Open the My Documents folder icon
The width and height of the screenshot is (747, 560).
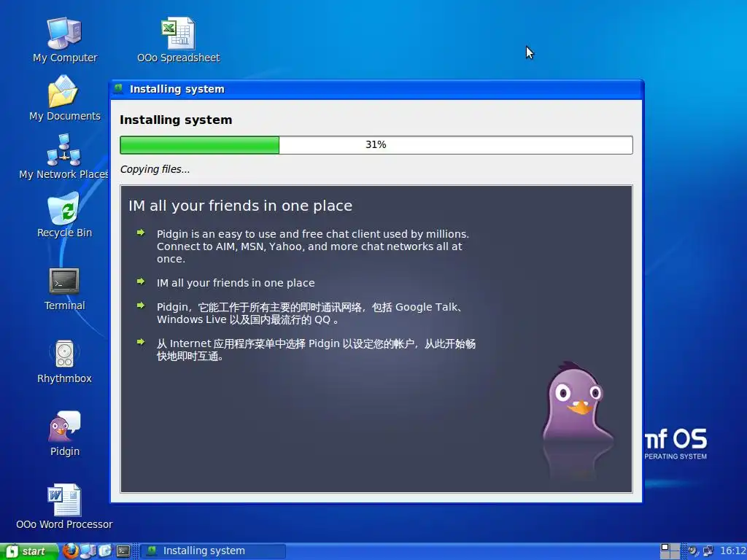(x=64, y=98)
